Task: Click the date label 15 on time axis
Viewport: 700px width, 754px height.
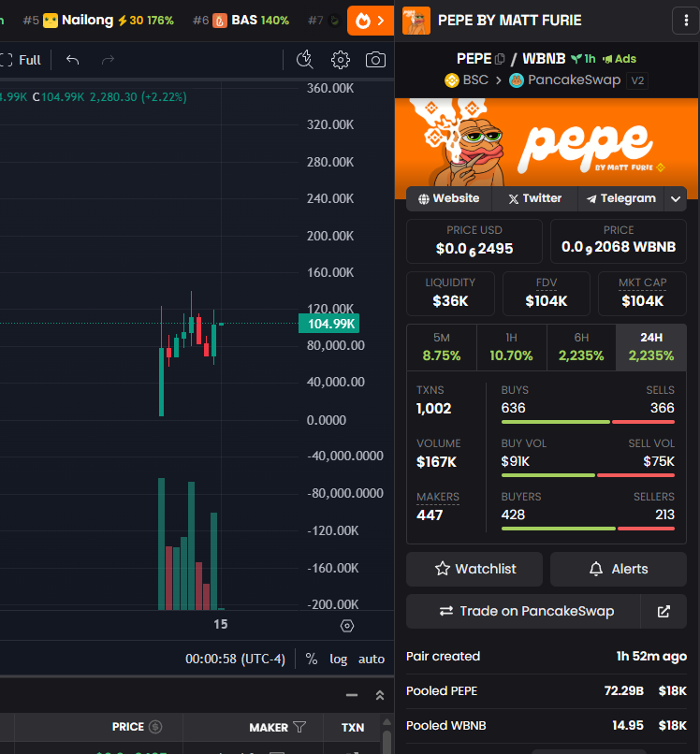Action: (220, 624)
